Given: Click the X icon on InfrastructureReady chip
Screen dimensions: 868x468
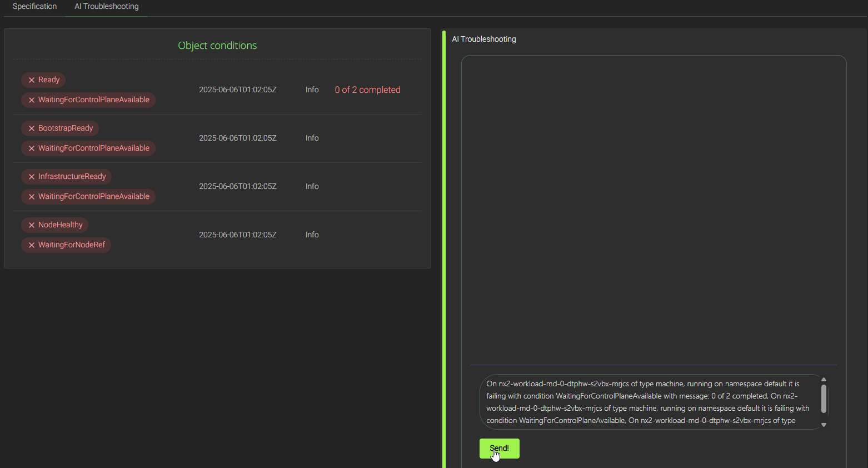Looking at the screenshot, I should (x=32, y=177).
